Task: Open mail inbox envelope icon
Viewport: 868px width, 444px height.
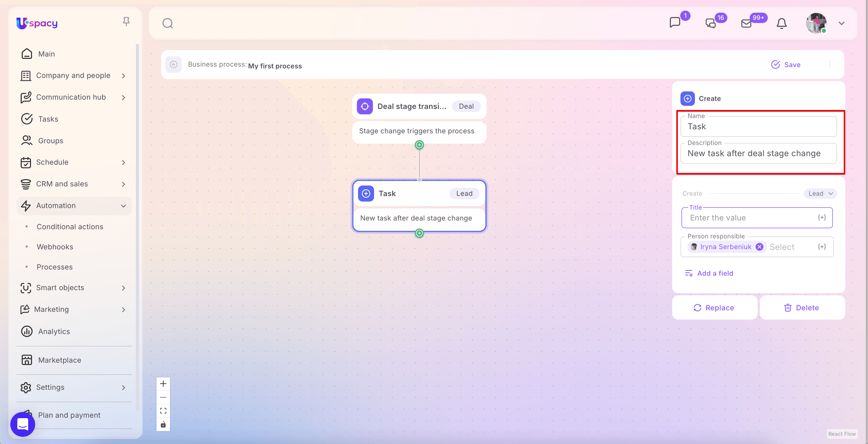Action: pos(746,23)
